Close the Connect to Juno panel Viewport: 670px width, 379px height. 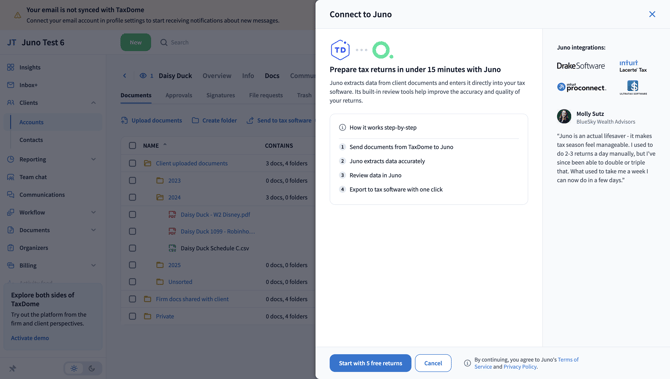coord(652,14)
